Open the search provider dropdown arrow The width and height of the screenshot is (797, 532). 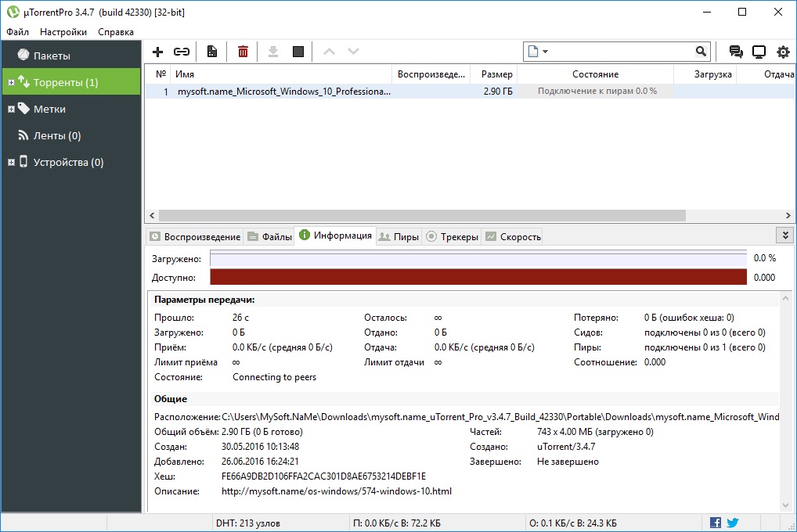546,52
